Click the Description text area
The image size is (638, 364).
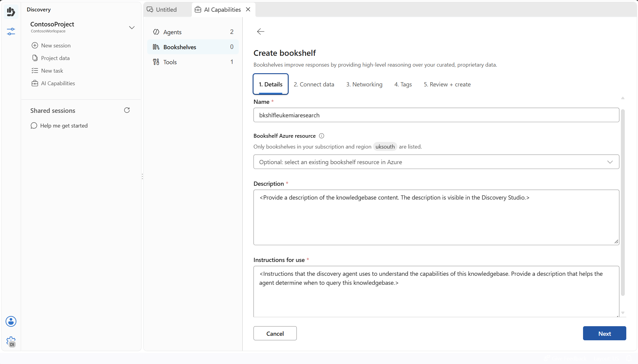click(436, 217)
